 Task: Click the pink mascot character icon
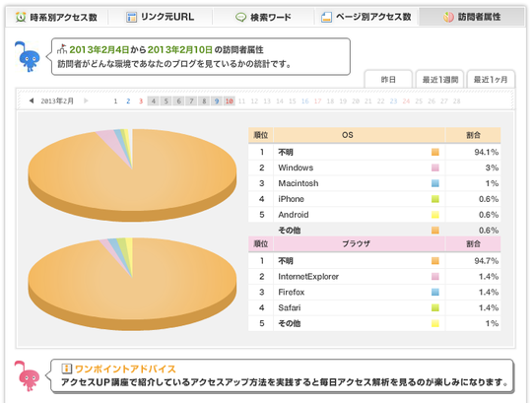[27, 375]
